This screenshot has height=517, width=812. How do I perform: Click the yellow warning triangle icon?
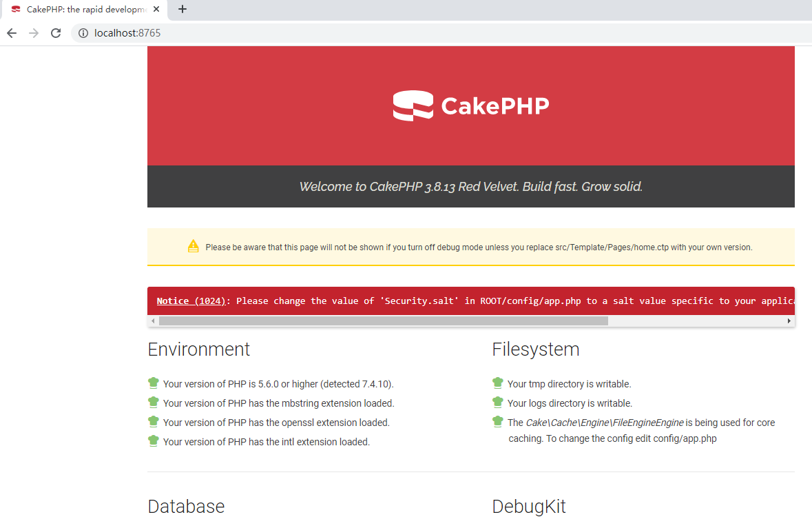193,246
